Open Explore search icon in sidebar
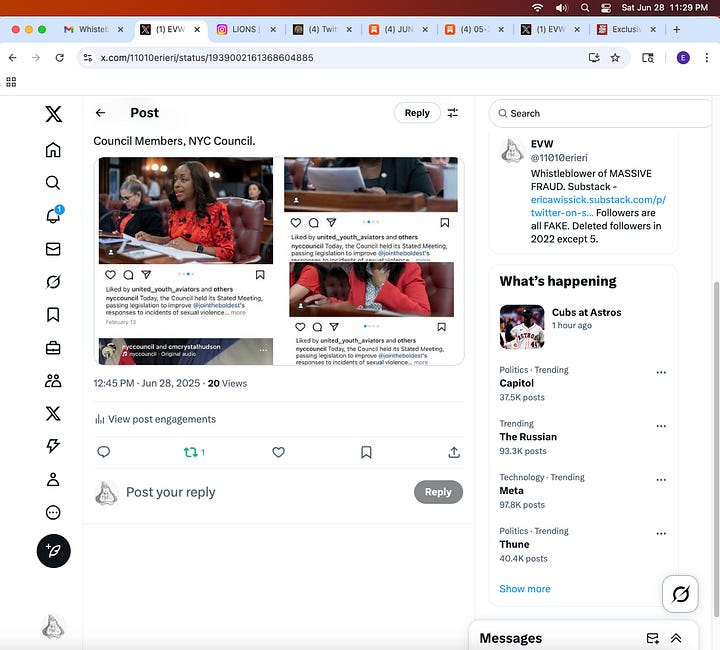The width and height of the screenshot is (720, 650). tap(53, 183)
